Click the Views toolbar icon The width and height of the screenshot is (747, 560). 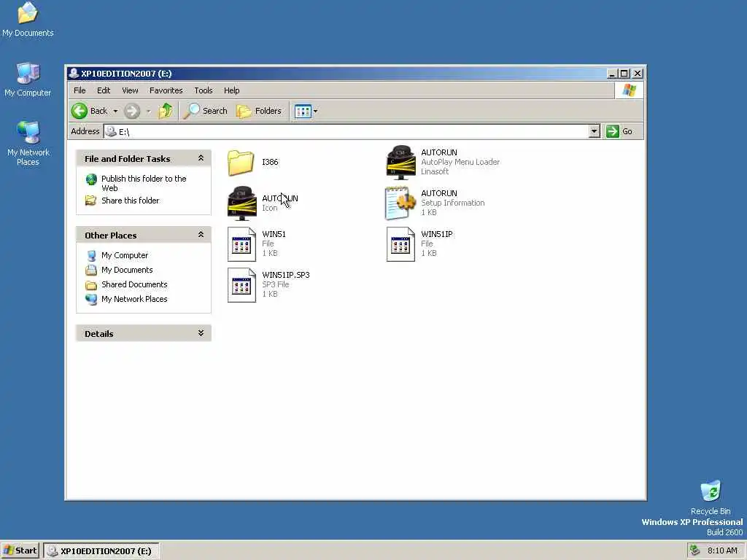(303, 111)
